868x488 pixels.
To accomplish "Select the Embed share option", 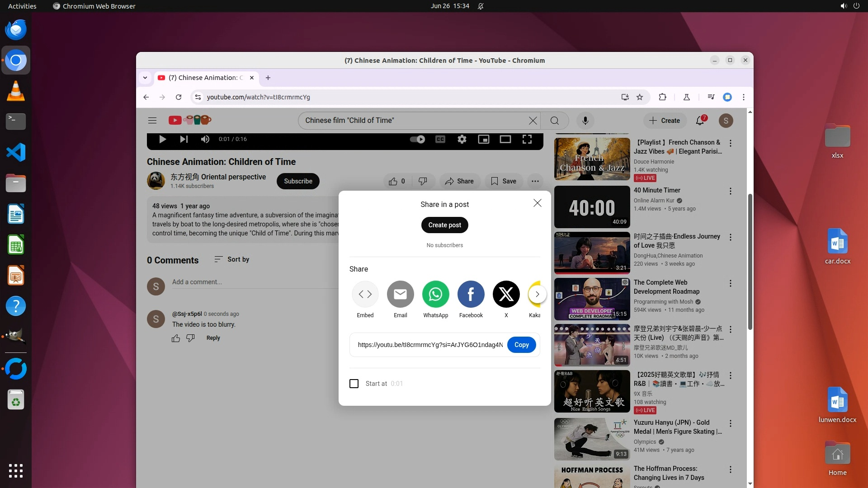I will click(365, 294).
